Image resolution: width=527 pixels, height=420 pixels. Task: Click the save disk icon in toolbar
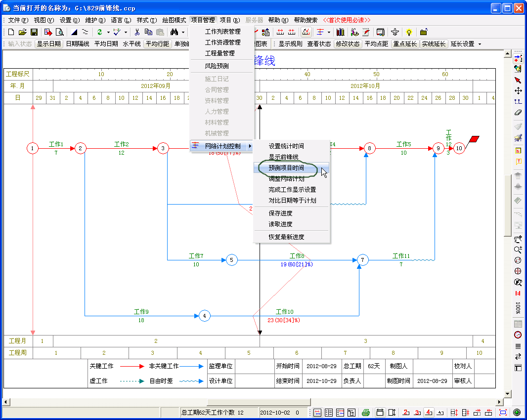34,32
